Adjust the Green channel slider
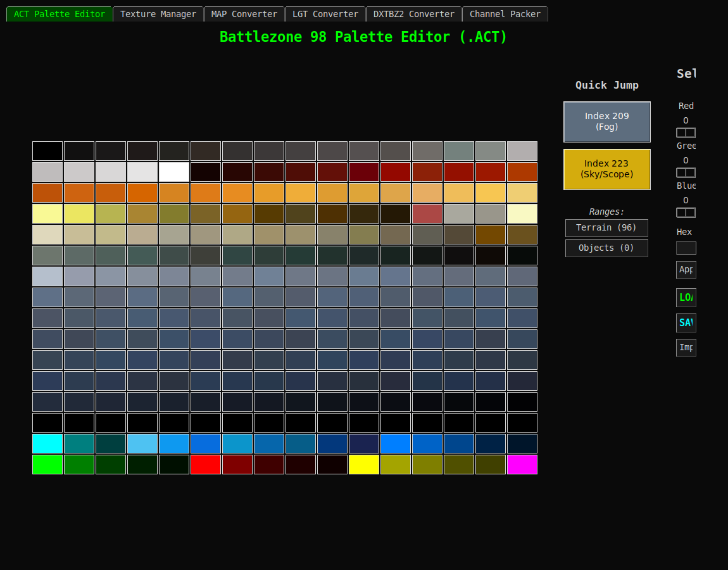The height and width of the screenshot is (570, 728). [686, 173]
